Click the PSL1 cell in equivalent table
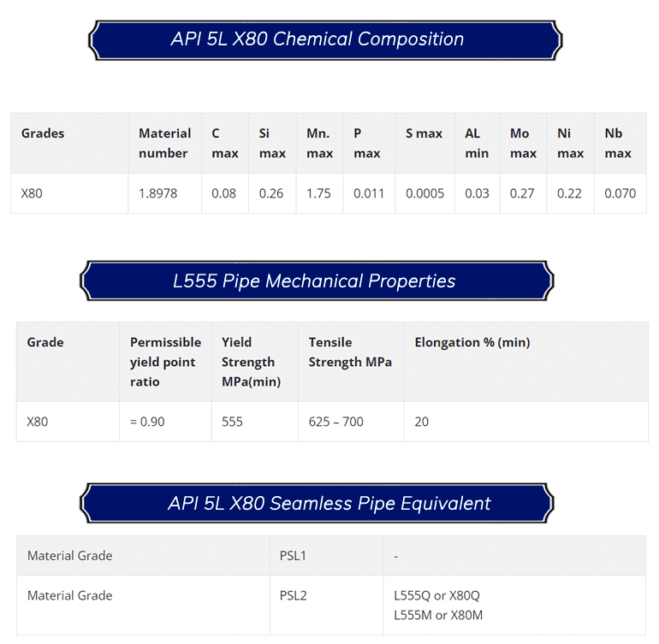Image resolution: width=659 pixels, height=644 pixels. (x=326, y=555)
